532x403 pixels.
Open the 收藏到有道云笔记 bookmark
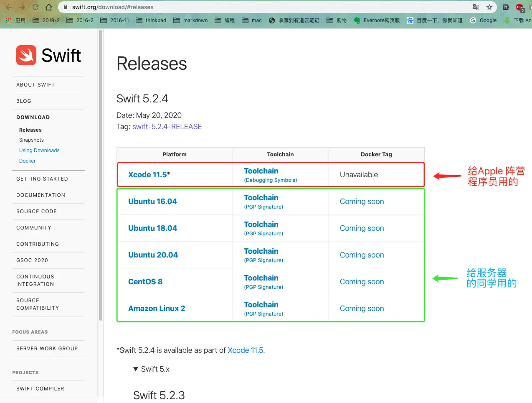click(294, 20)
